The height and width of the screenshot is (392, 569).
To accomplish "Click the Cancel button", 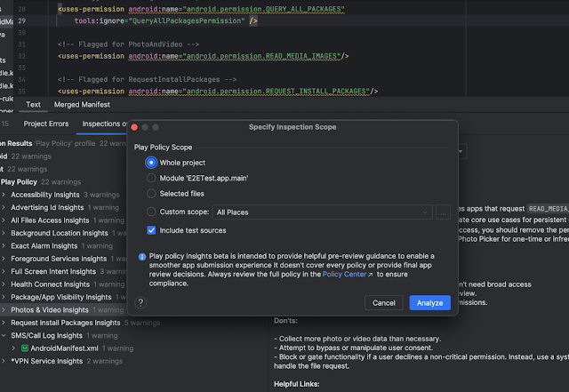I will point(384,303).
